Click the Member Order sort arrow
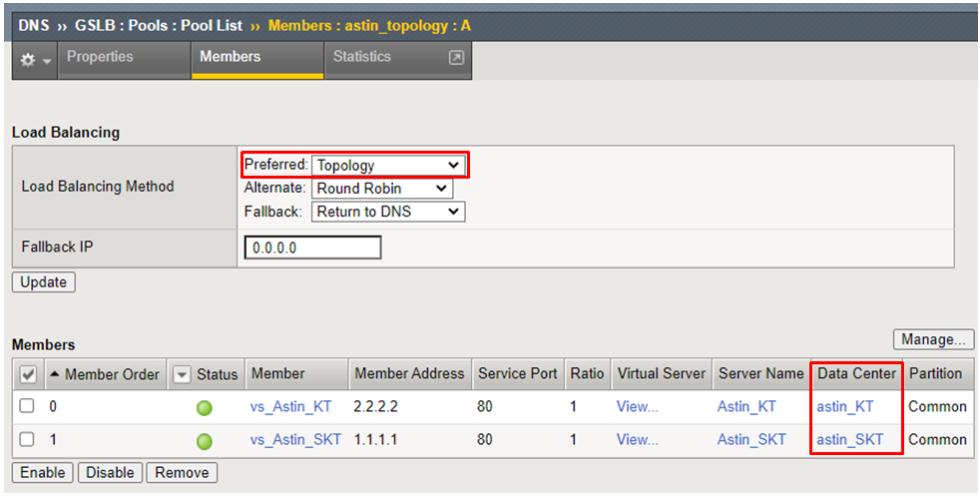This screenshot has width=980, height=497. [55, 374]
